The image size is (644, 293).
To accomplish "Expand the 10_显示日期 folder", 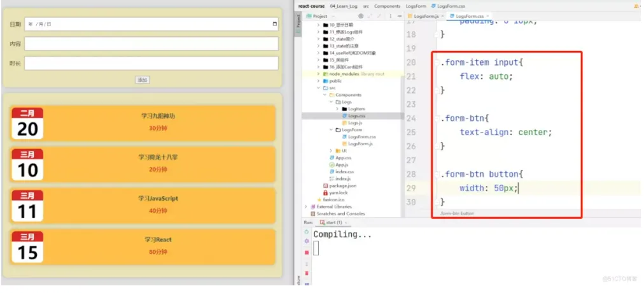I will pyautogui.click(x=318, y=25).
